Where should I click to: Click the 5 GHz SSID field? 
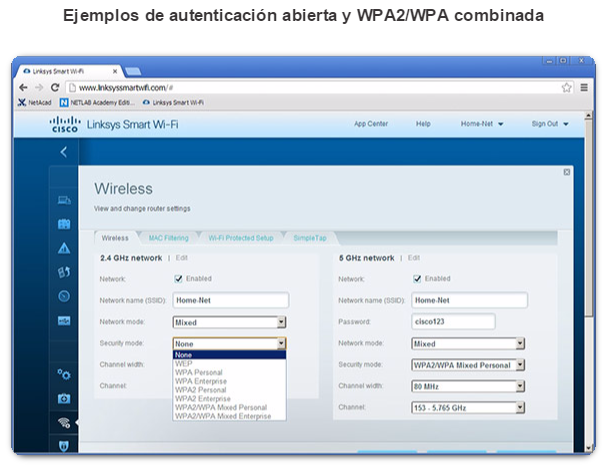pos(470,300)
